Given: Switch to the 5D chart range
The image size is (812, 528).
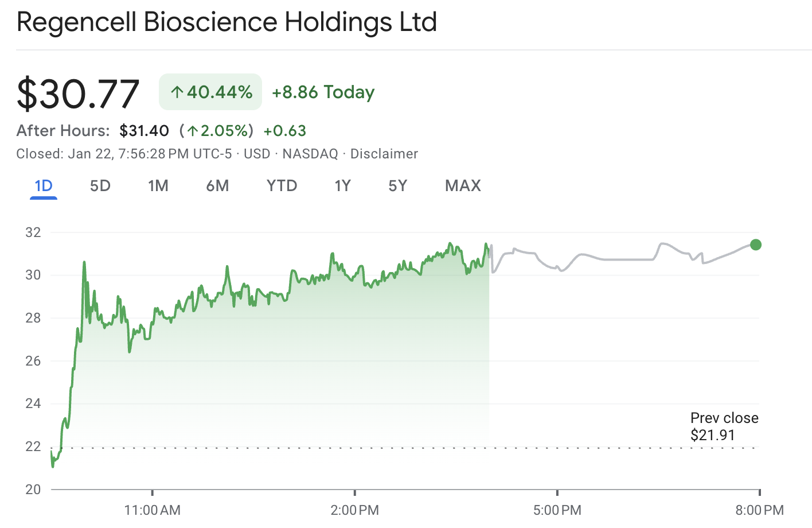Looking at the screenshot, I should click(100, 186).
